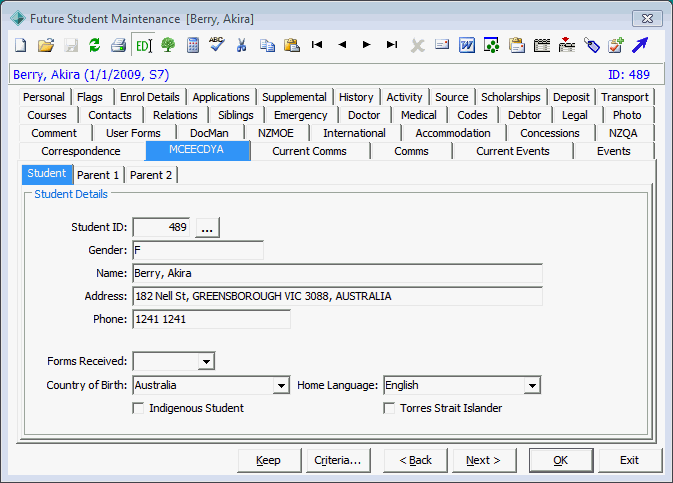The width and height of the screenshot is (673, 483).
Task: Open the NZQA tab
Action: click(x=623, y=133)
